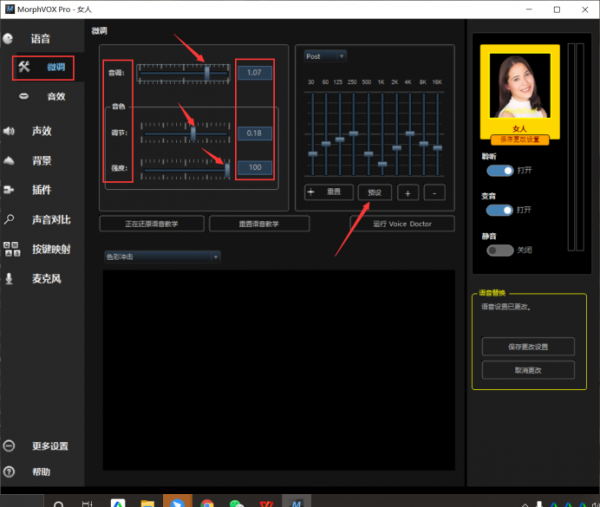Open the 声效 sound effects section
600x507 pixels.
coord(41,131)
